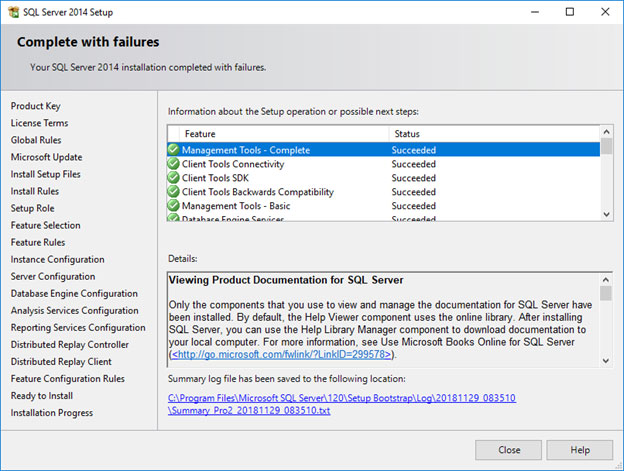Select the Client Tools Connectivity row
The image size is (624, 471).
click(384, 164)
